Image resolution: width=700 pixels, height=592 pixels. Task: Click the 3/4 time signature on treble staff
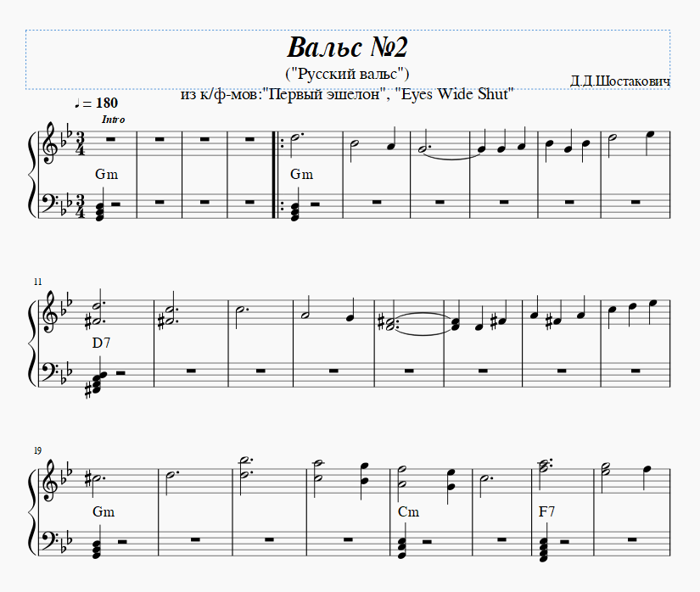click(81, 143)
